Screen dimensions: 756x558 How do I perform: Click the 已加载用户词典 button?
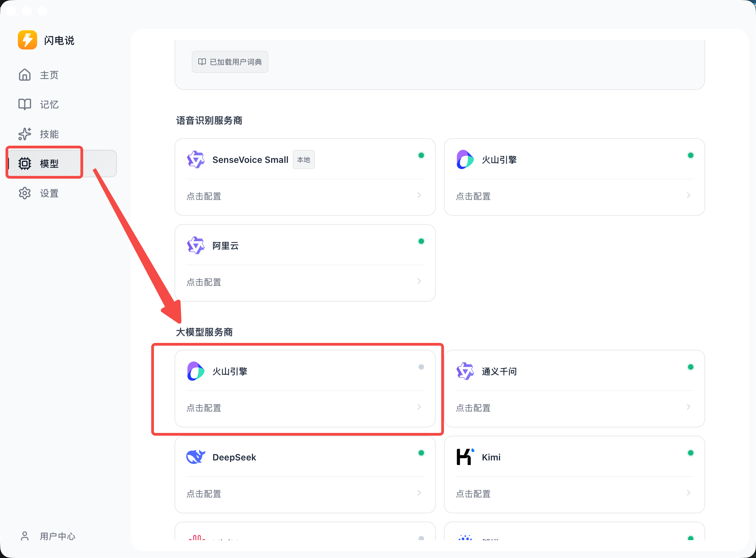point(230,62)
